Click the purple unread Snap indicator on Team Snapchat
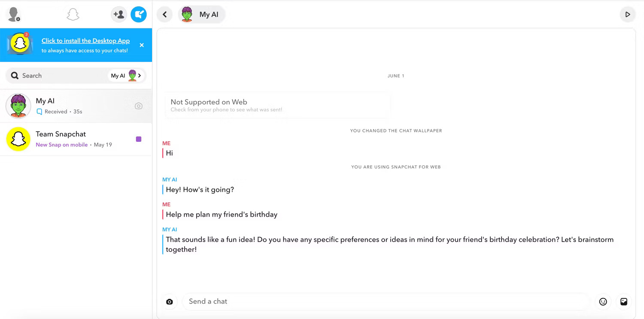Image resolution: width=644 pixels, height=319 pixels. (138, 138)
